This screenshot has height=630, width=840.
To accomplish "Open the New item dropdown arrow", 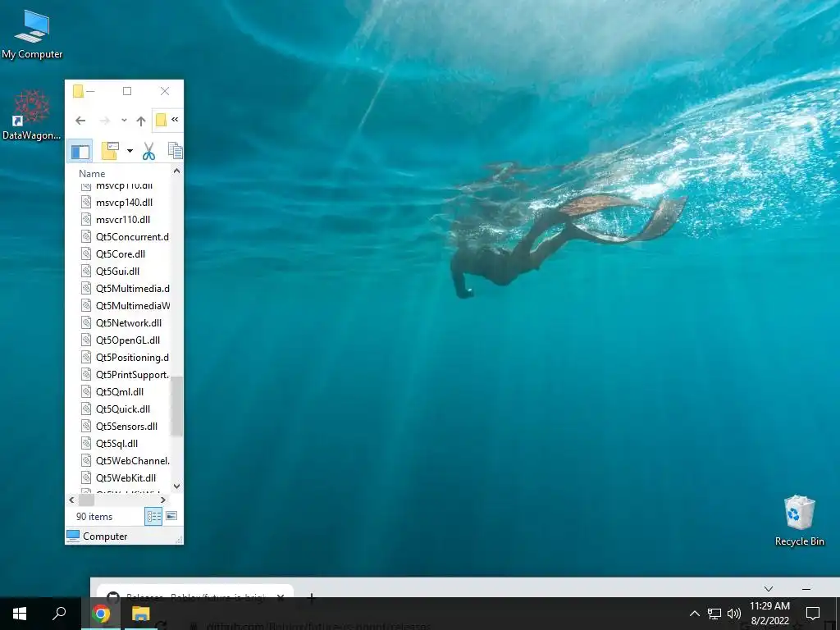I will tap(130, 151).
